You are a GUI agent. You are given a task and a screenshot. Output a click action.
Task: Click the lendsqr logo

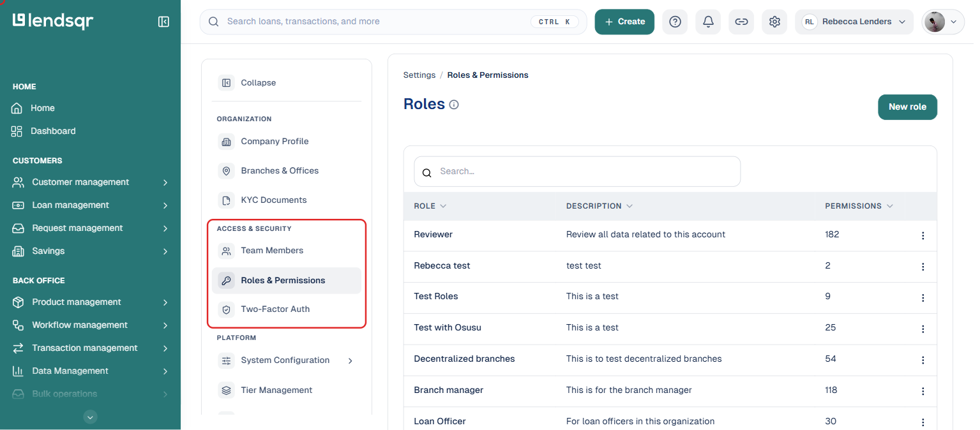(53, 21)
